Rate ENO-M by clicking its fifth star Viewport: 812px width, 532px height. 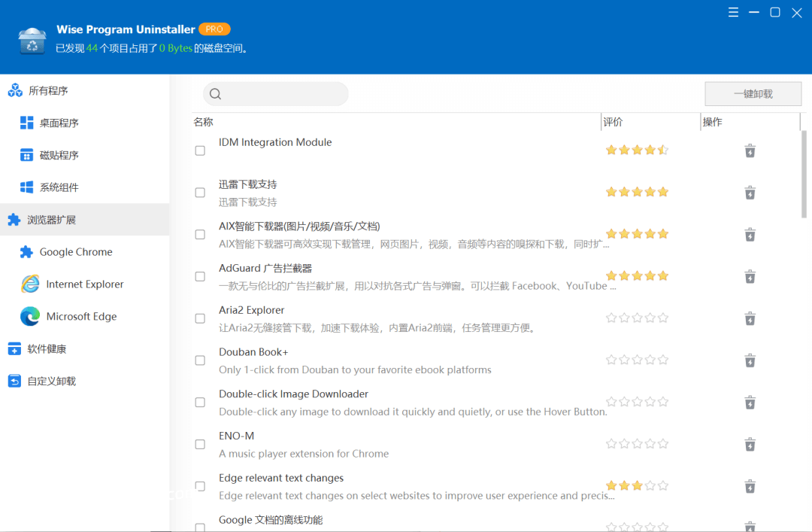[662, 444]
